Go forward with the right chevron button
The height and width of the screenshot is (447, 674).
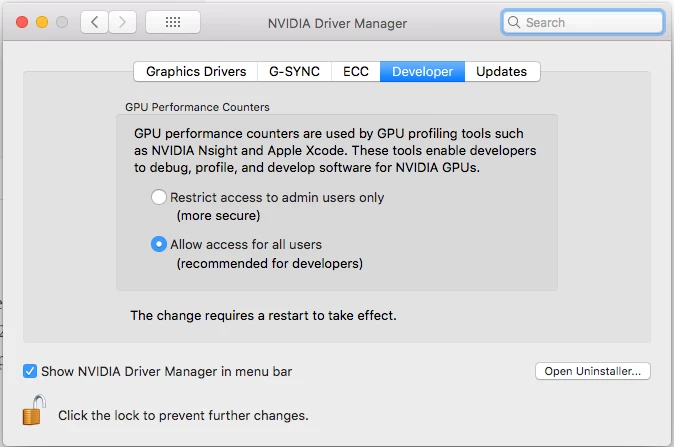pos(123,22)
